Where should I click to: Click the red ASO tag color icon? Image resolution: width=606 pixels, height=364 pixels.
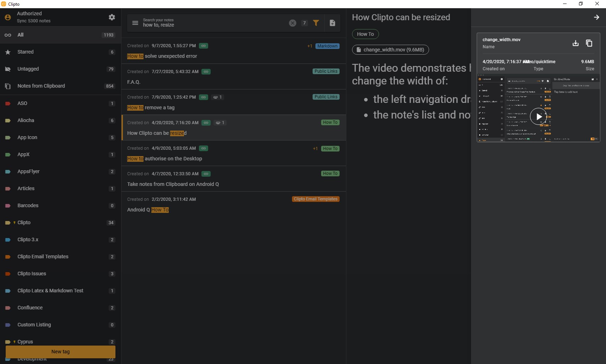8,104
